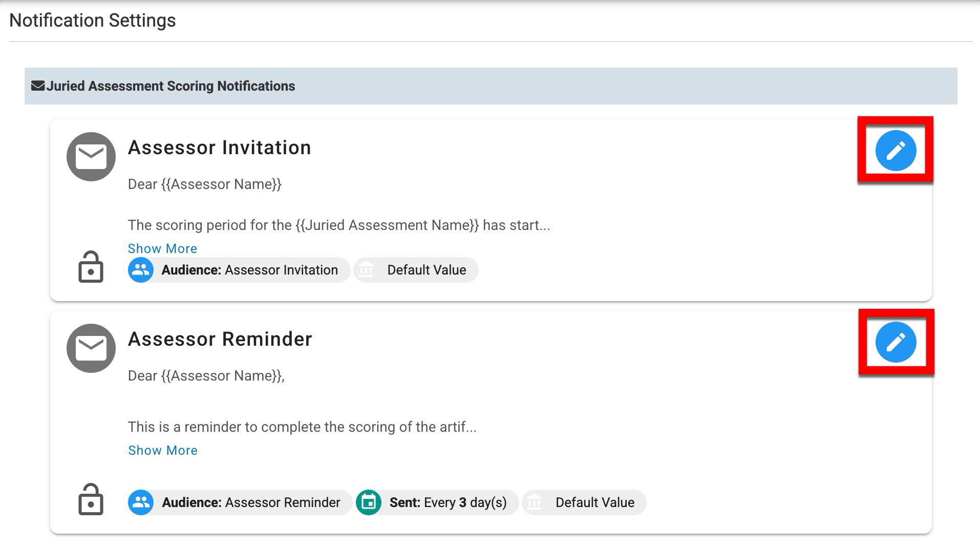Click the calendar icon beside Sent schedule

click(369, 502)
